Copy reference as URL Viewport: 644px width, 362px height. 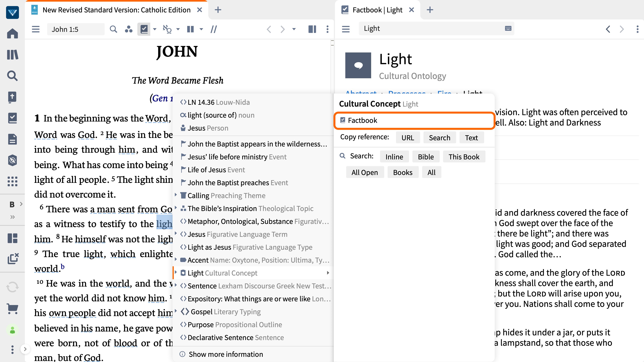(408, 138)
